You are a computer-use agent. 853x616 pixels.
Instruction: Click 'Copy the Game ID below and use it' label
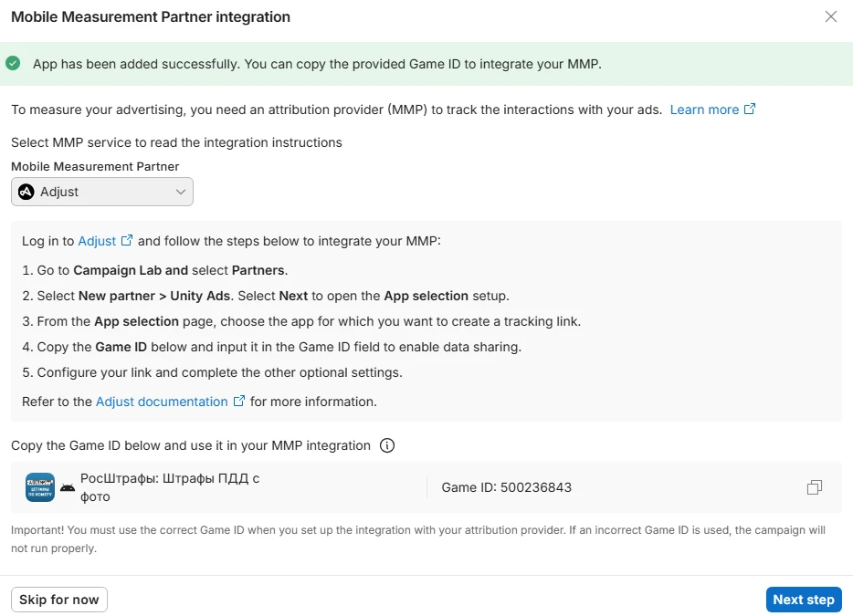190,446
